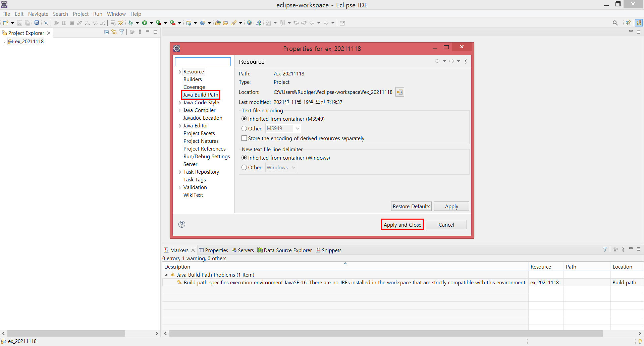This screenshot has width=644, height=346.
Task: Check Store the encoding of derived resources separately
Action: tap(303, 138)
